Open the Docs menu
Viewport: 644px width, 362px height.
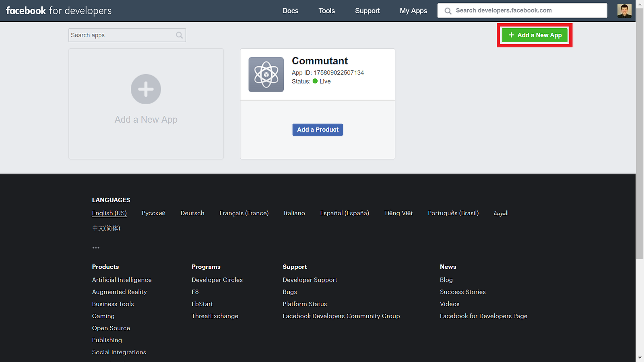[290, 11]
